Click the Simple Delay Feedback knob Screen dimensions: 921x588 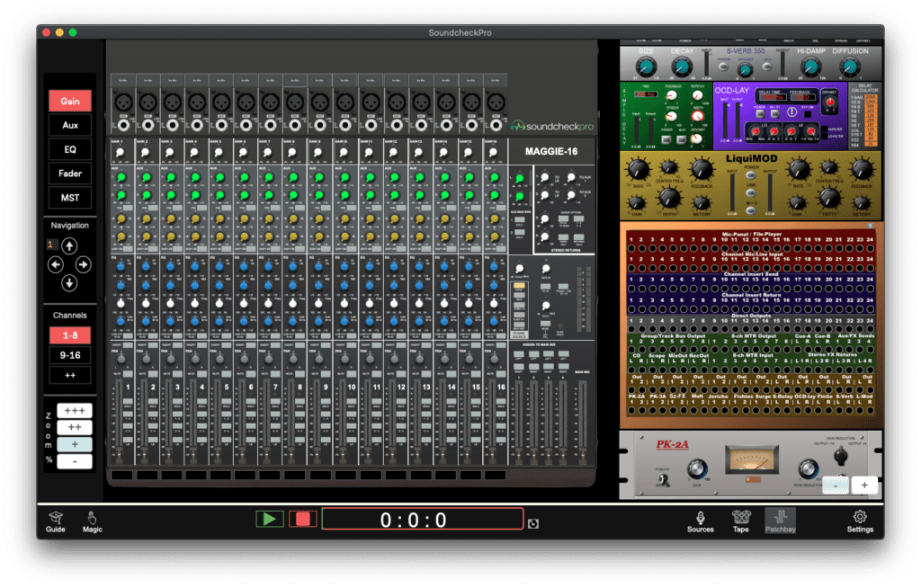click(x=672, y=95)
